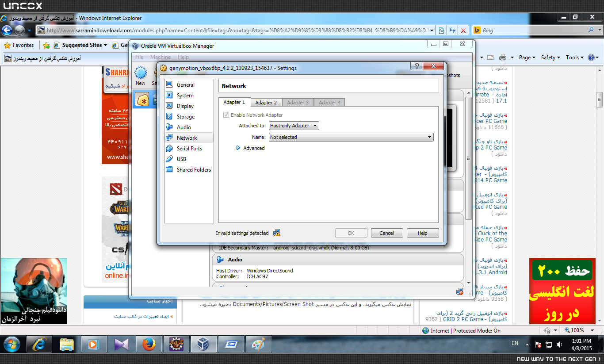Open the Safety menu dropdown
Viewport: 604px width, 364px height.
click(550, 57)
